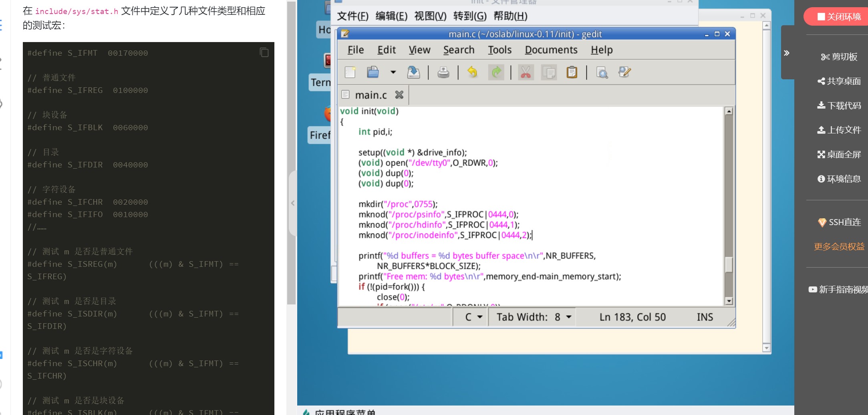Viewport: 868px width, 415px height.
Task: Expand the right sidebar collapse chevron
Action: (787, 53)
